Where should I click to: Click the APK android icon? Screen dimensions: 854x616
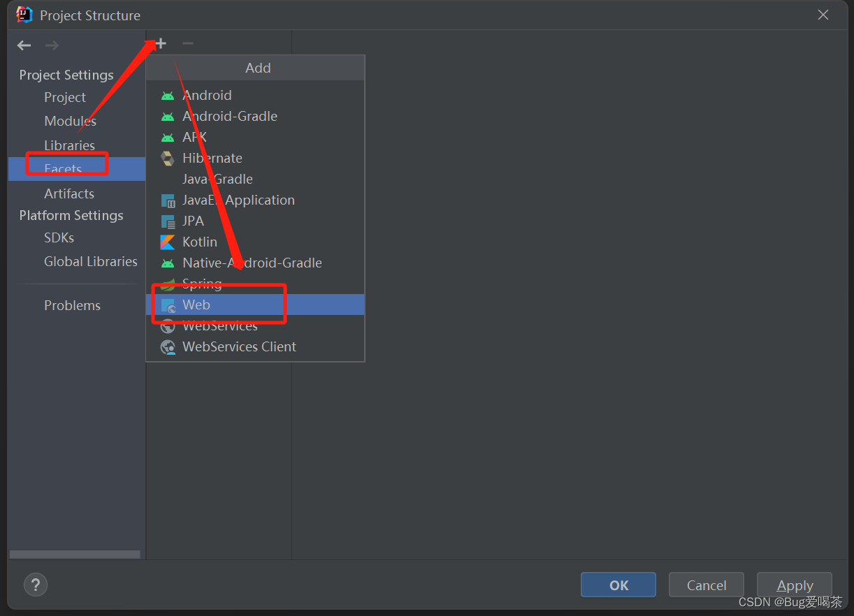pos(168,138)
